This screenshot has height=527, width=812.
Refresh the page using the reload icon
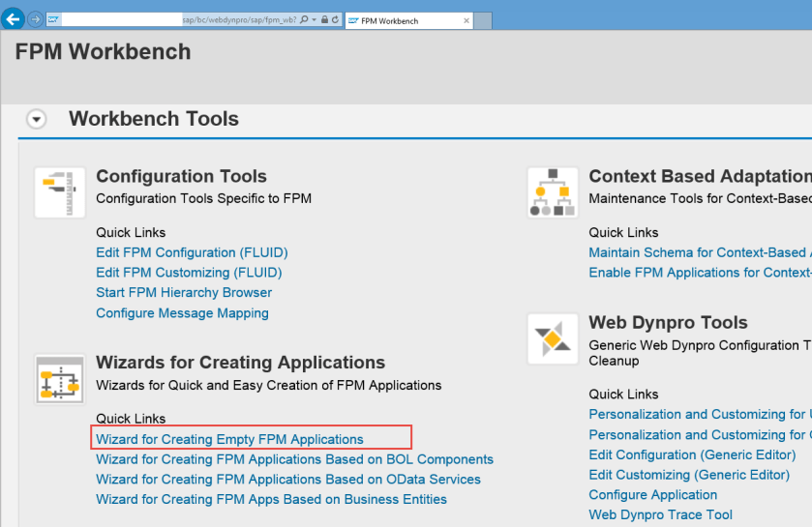(x=335, y=19)
